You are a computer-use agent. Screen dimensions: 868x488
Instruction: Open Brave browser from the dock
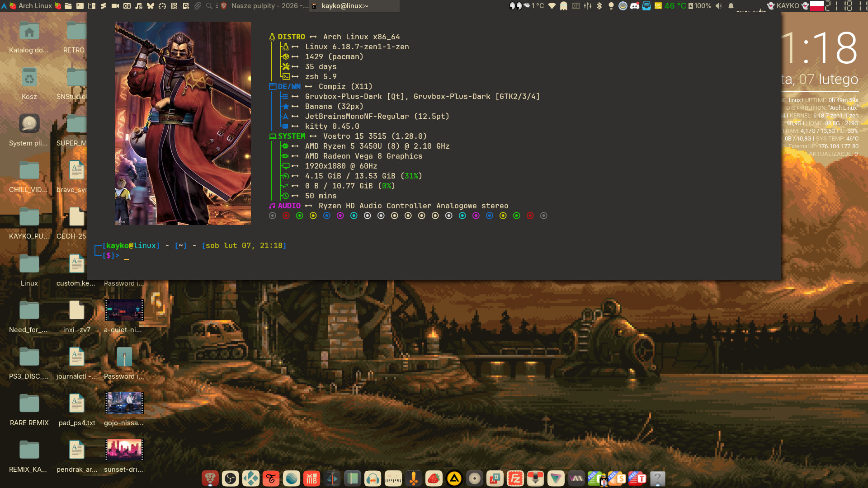[210, 479]
